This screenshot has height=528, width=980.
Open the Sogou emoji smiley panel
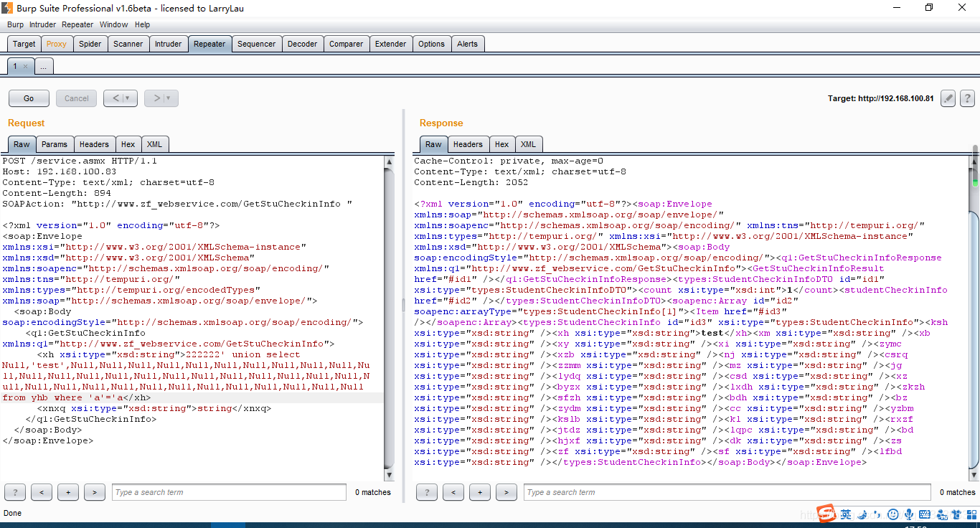(x=892, y=514)
